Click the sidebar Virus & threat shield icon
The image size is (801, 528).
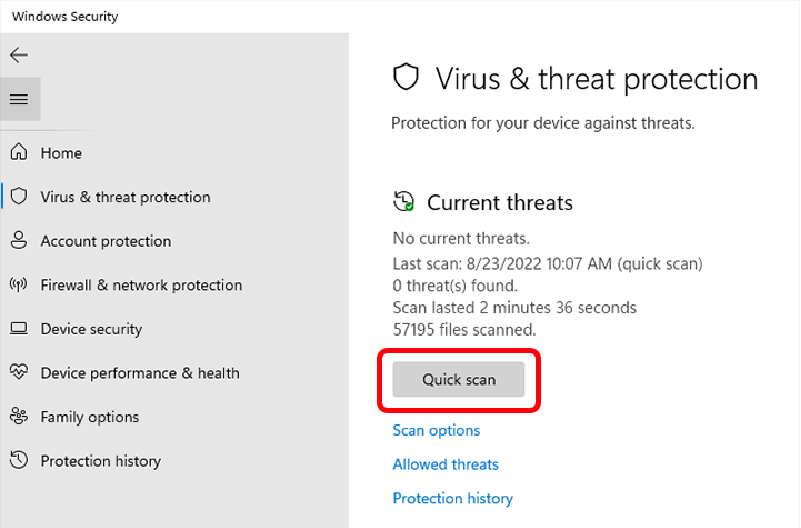19,197
